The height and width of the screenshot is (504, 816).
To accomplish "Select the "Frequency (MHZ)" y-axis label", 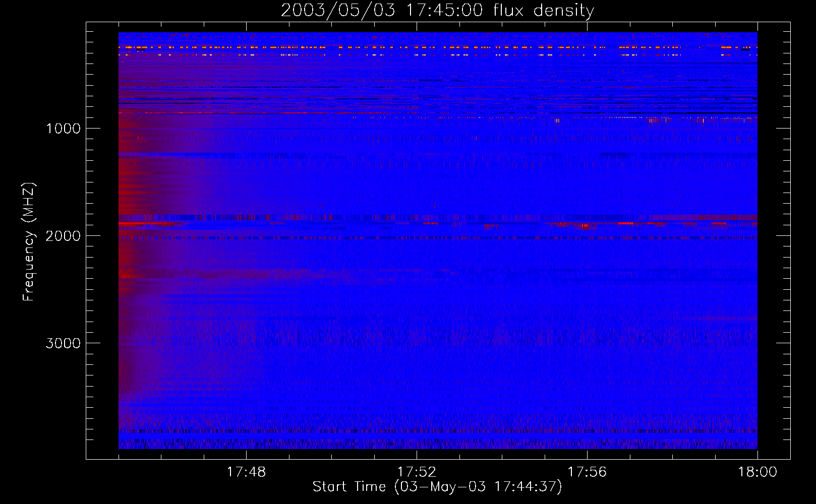I will [29, 242].
